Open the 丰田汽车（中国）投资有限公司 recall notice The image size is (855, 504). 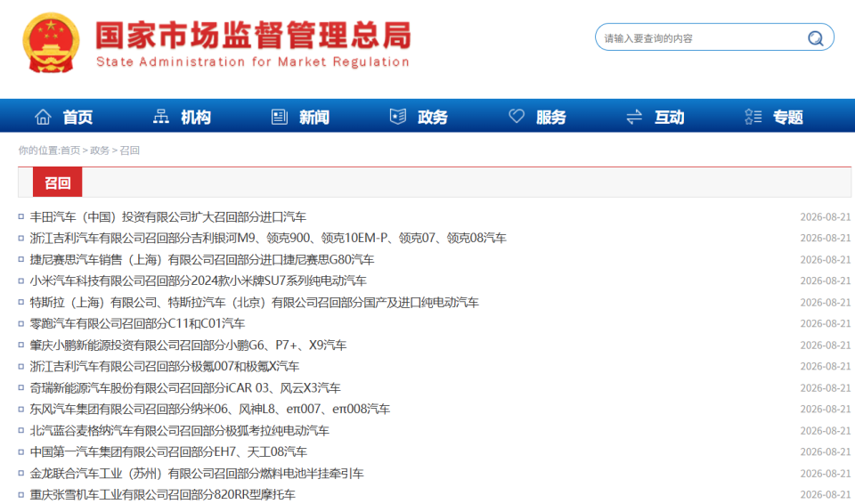click(x=168, y=217)
